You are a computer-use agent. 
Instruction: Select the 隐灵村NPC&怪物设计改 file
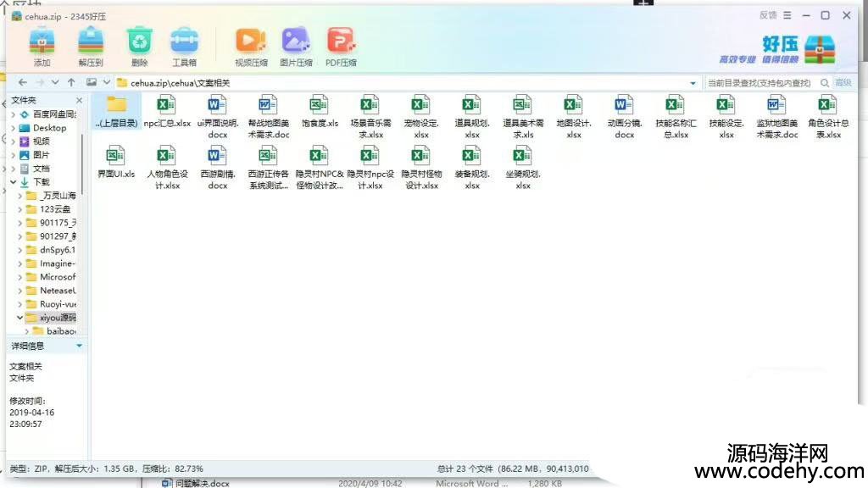point(320,168)
